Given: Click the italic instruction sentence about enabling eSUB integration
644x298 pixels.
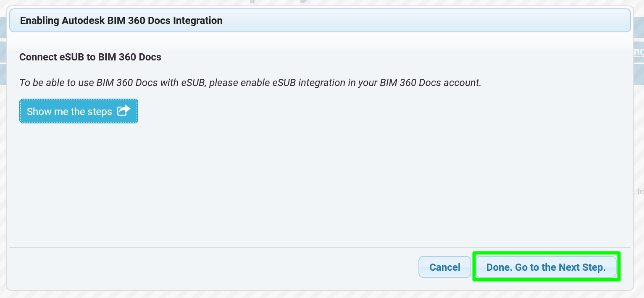Looking at the screenshot, I should (250, 83).
